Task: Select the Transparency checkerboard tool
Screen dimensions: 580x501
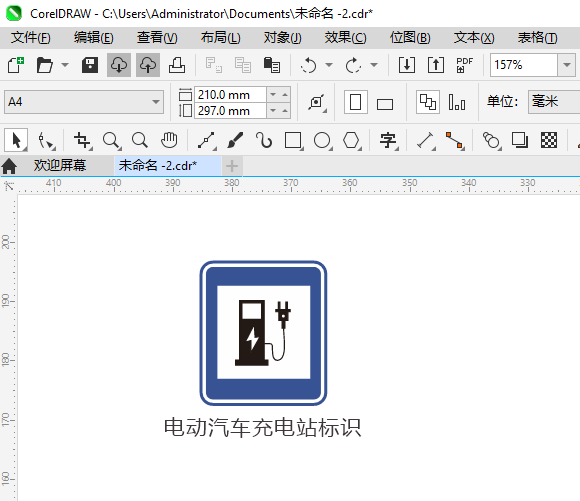Action: [549, 141]
